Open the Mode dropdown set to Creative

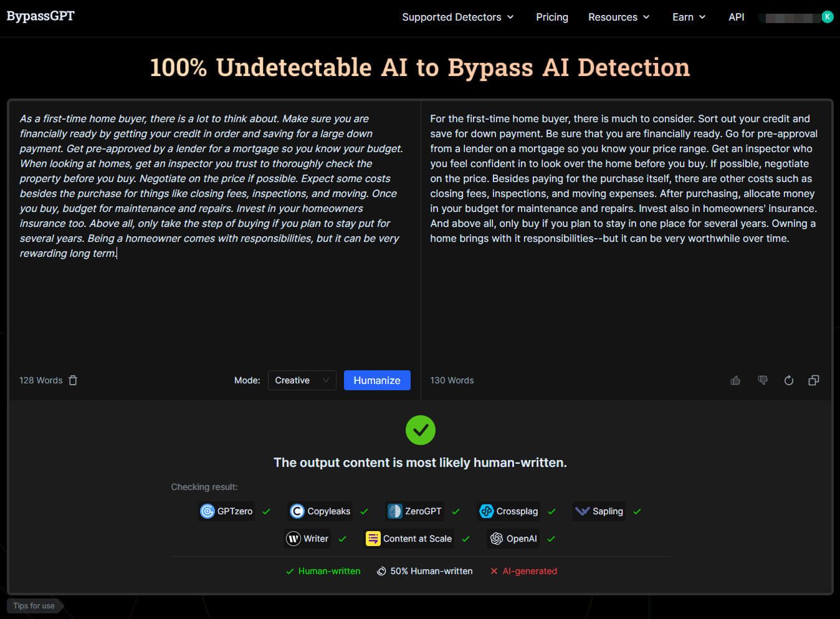coord(302,380)
